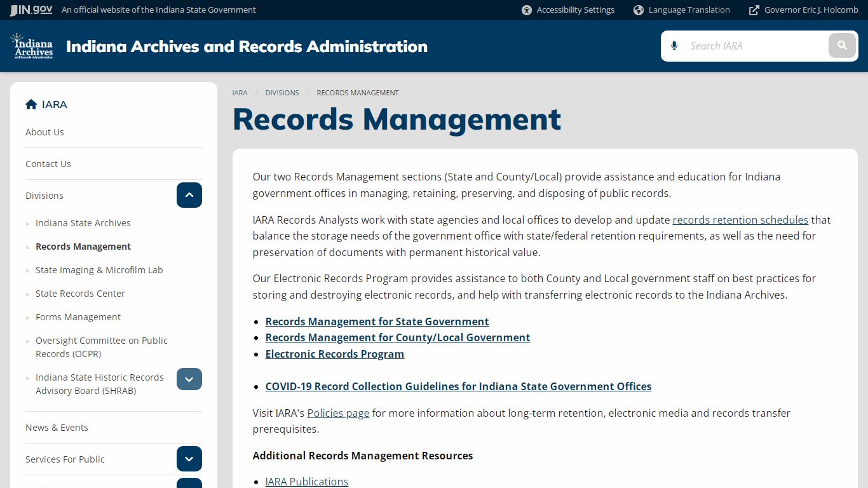
Task: Click DIVISIONS breadcrumb link
Action: pyautogui.click(x=282, y=93)
